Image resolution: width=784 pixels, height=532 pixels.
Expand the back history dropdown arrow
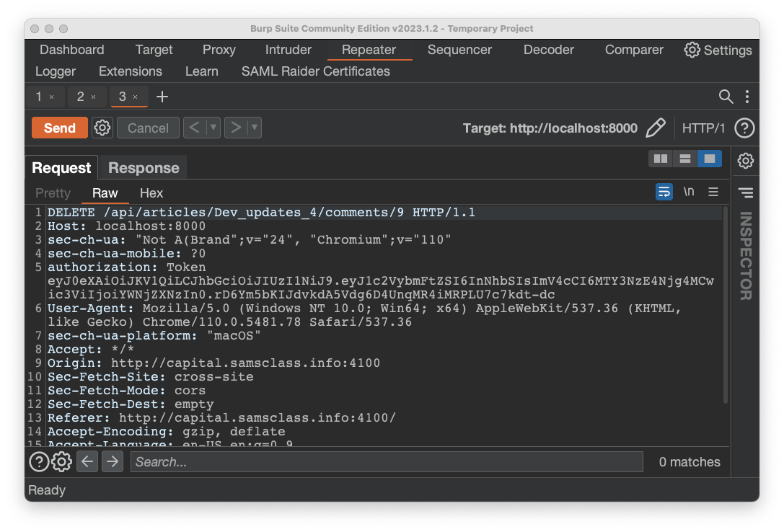click(x=213, y=128)
